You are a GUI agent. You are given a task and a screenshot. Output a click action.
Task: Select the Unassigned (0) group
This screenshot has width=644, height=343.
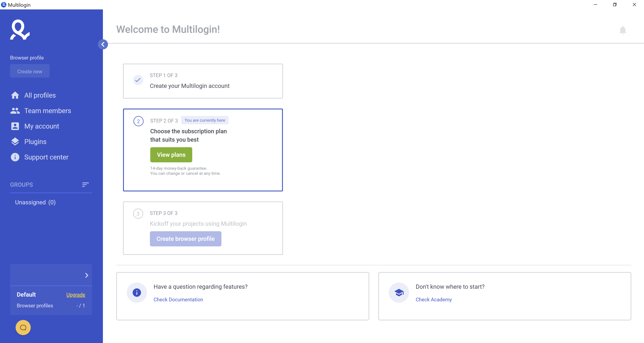[x=35, y=202]
